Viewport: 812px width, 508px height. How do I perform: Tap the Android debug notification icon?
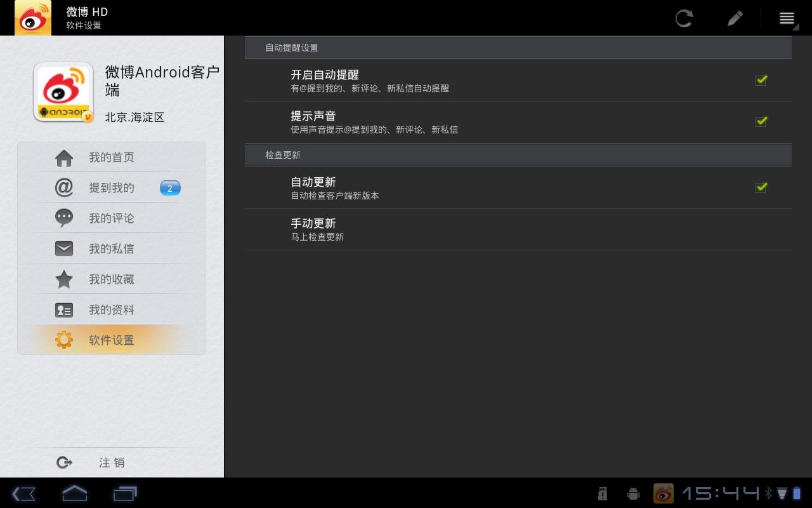[x=633, y=493]
